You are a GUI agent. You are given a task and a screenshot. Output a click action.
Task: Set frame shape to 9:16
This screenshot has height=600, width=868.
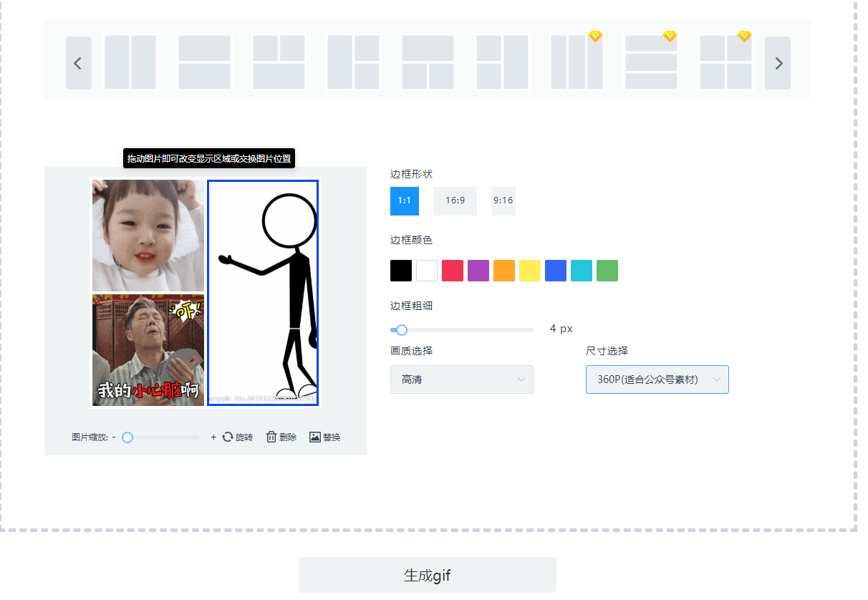503,200
